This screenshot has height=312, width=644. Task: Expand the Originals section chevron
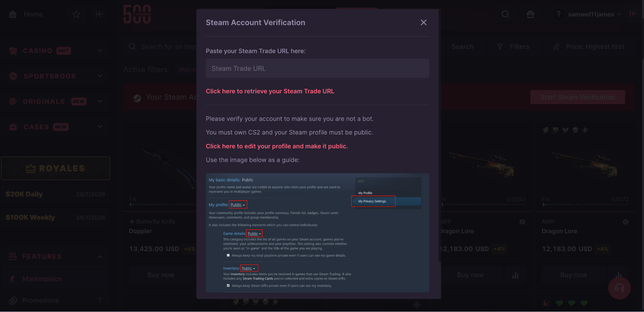[100, 101]
